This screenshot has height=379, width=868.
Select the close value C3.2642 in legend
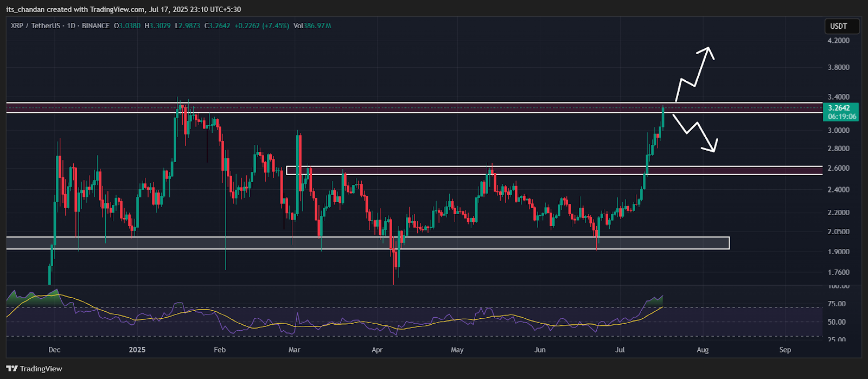(x=217, y=25)
